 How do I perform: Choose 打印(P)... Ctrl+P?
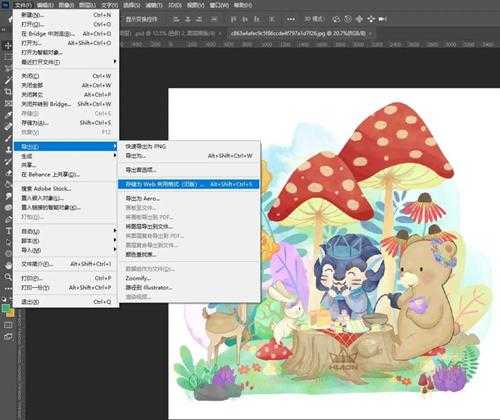66,278
